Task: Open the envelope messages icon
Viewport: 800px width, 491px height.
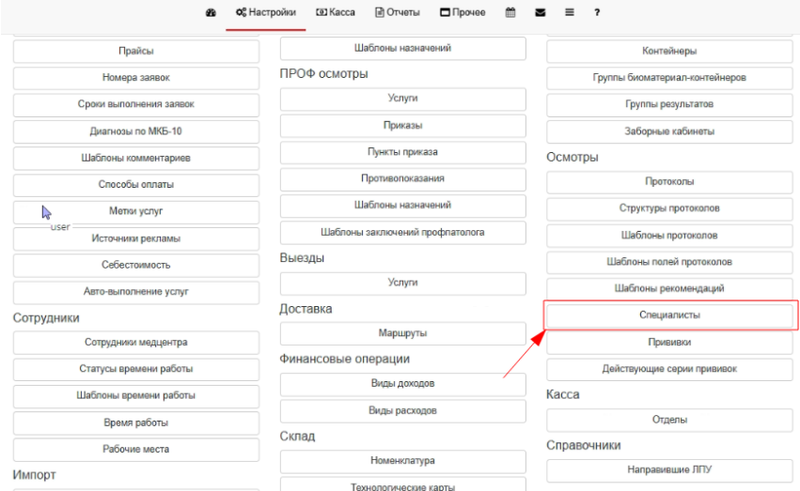Action: point(540,13)
